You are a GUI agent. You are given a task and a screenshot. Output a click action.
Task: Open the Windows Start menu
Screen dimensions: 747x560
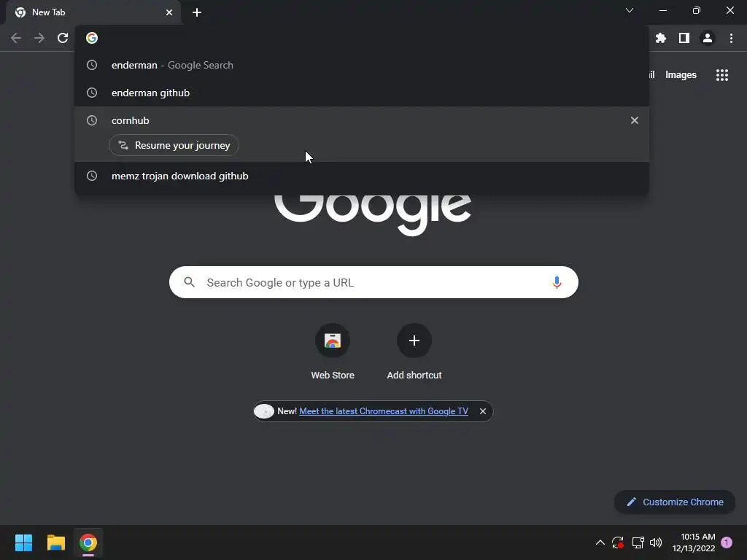tap(23, 542)
